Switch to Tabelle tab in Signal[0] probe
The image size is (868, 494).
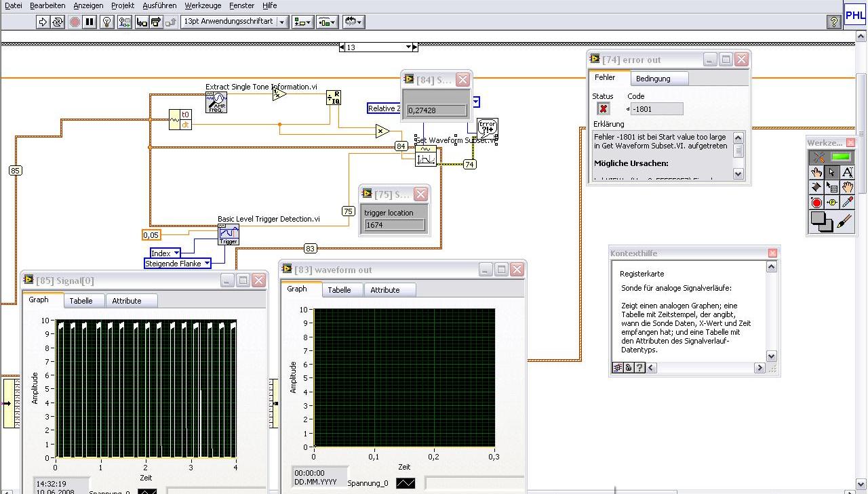81,301
